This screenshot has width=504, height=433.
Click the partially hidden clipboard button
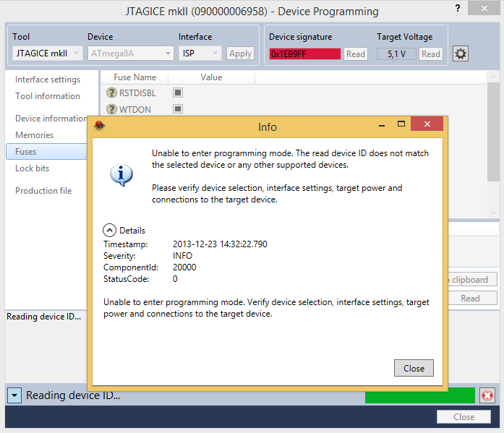tap(472, 279)
